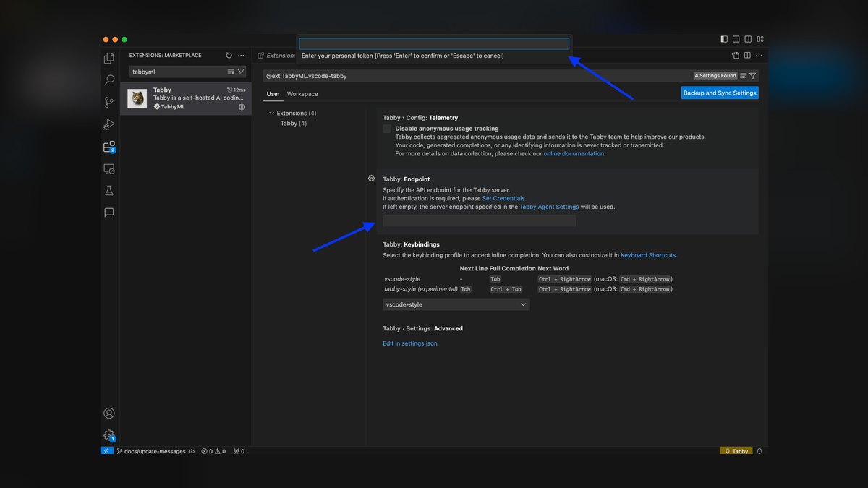This screenshot has height=488, width=868.
Task: Select Tabby (4) in settings tree
Action: pyautogui.click(x=294, y=124)
